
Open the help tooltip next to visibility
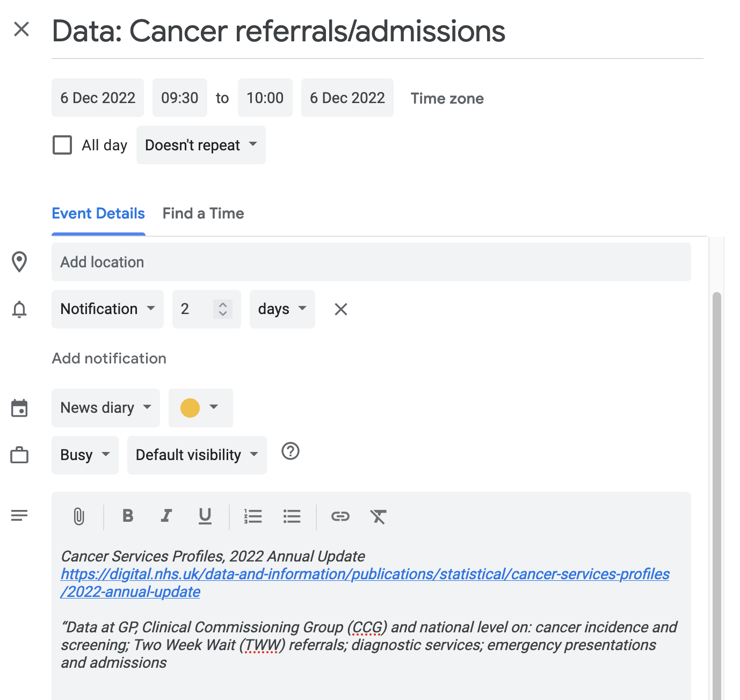point(290,451)
